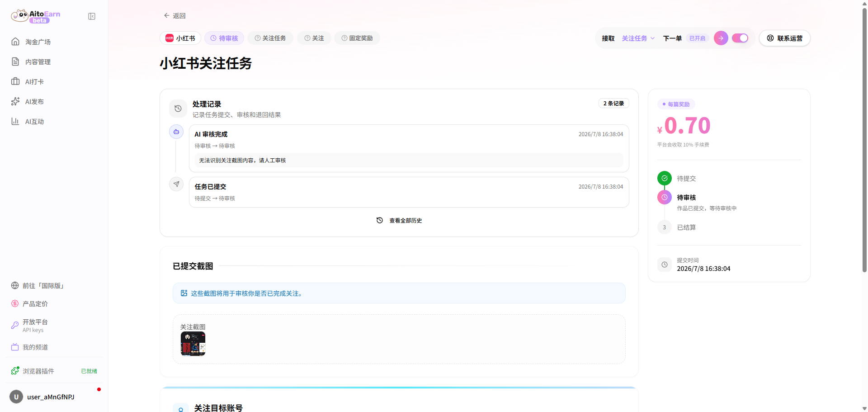Click the 内容管理 document icon

pyautogui.click(x=15, y=62)
